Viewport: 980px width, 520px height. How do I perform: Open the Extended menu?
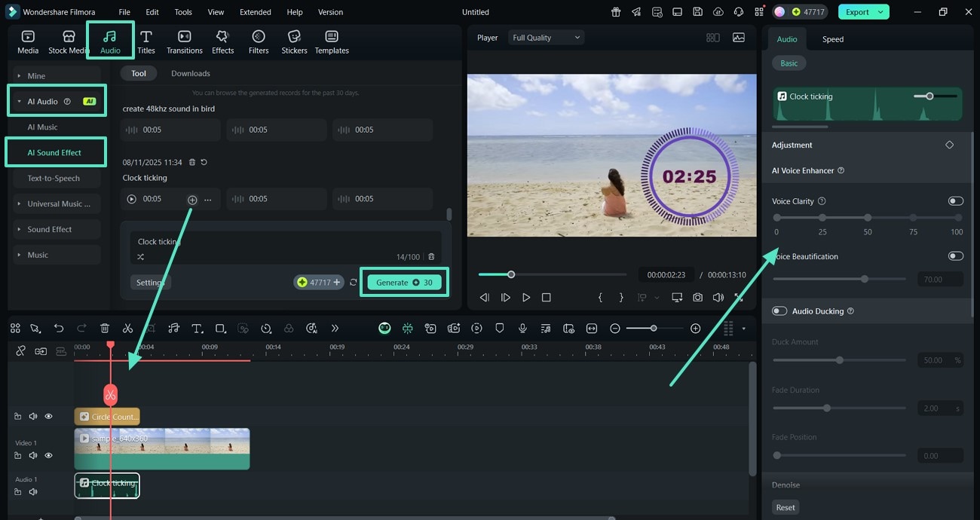[256, 12]
